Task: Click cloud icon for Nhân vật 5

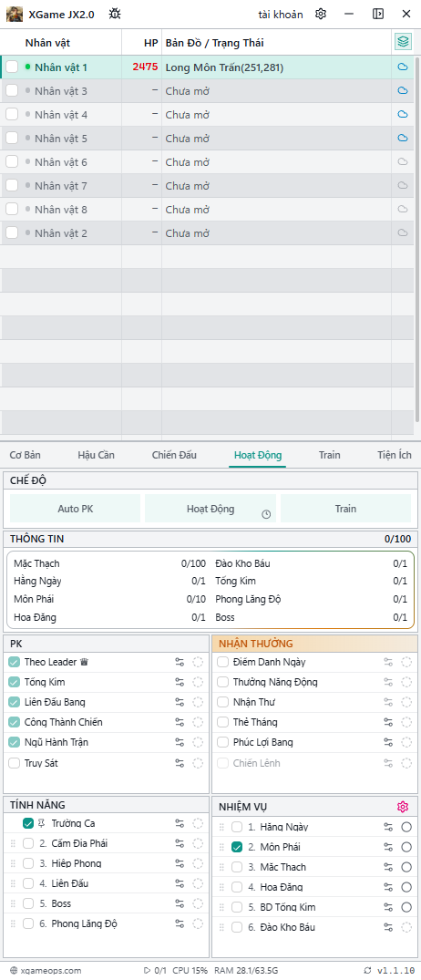Action: click(x=403, y=139)
